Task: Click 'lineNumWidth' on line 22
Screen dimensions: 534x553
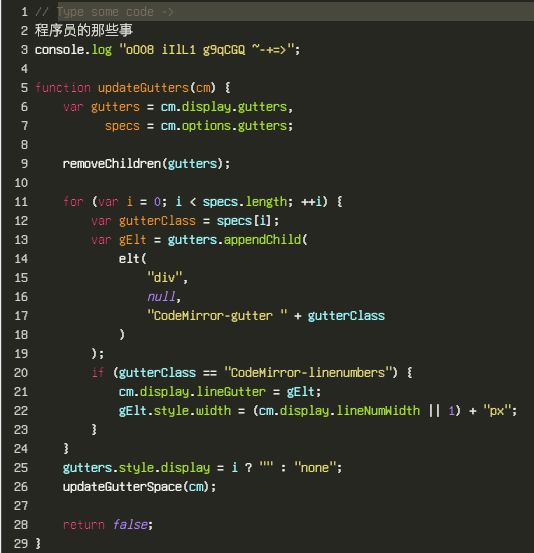Action: tap(378, 411)
